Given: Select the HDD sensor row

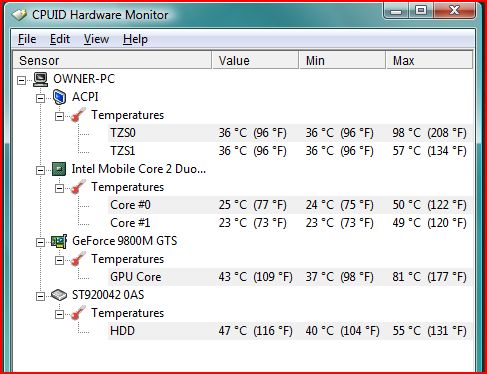Looking at the screenshot, I should pos(290,331).
